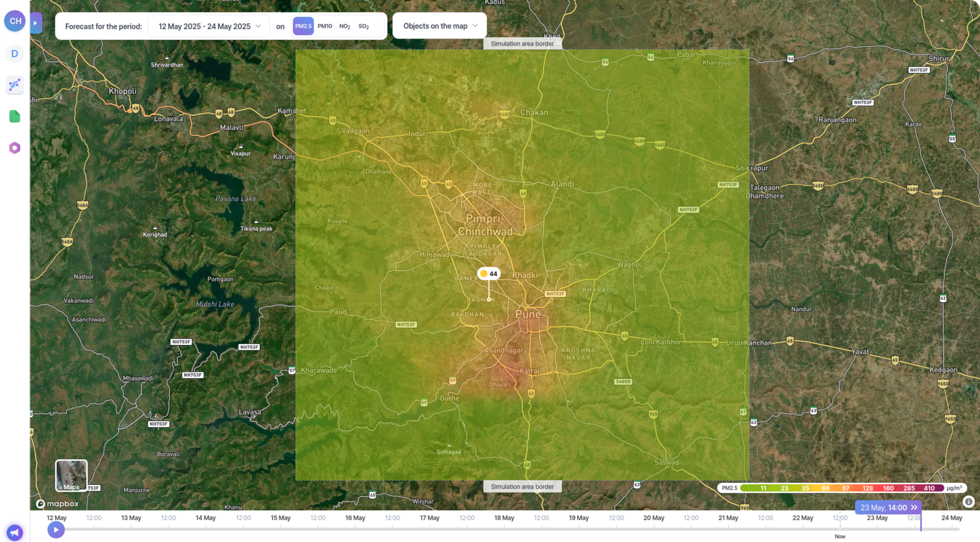980x542 pixels.
Task: Jump to the Now marker on timeline
Action: coord(840,536)
